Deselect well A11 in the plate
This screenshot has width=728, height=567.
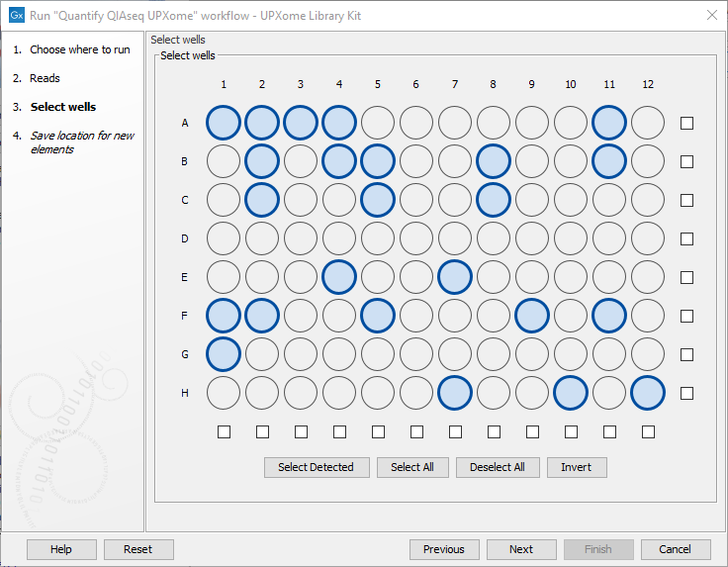click(609, 123)
